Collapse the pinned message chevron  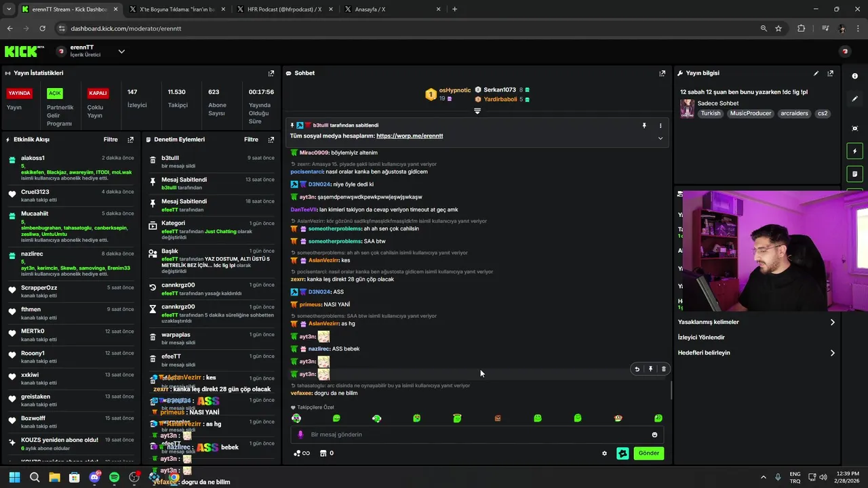pos(660,138)
